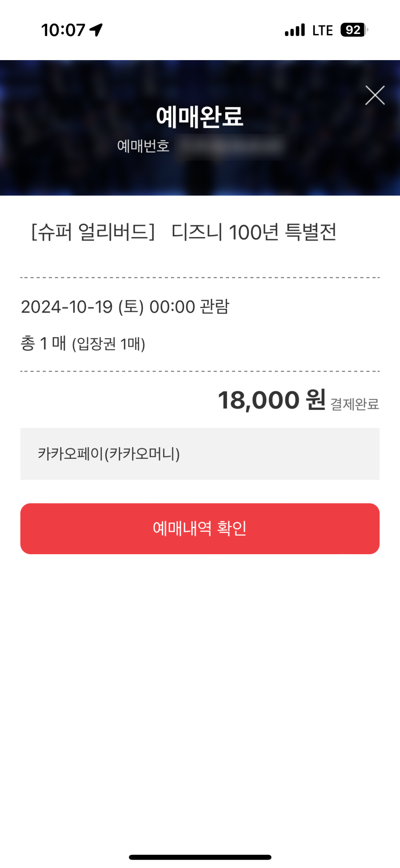Tap the (입장권 1매) ticket detail text
400x868 pixels.
[x=108, y=344]
